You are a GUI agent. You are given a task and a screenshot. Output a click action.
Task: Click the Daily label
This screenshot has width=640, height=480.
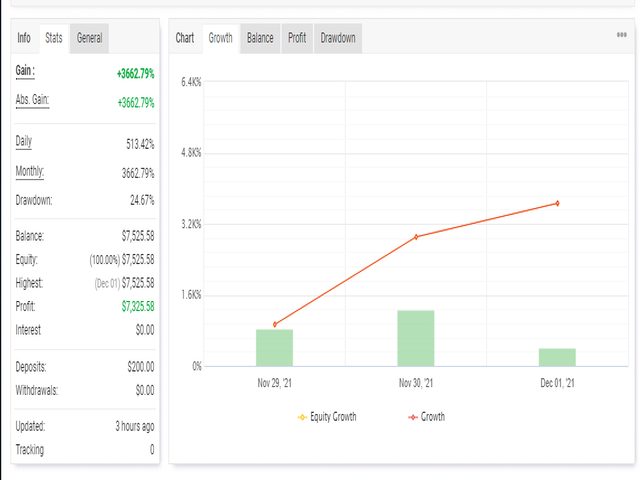point(24,142)
